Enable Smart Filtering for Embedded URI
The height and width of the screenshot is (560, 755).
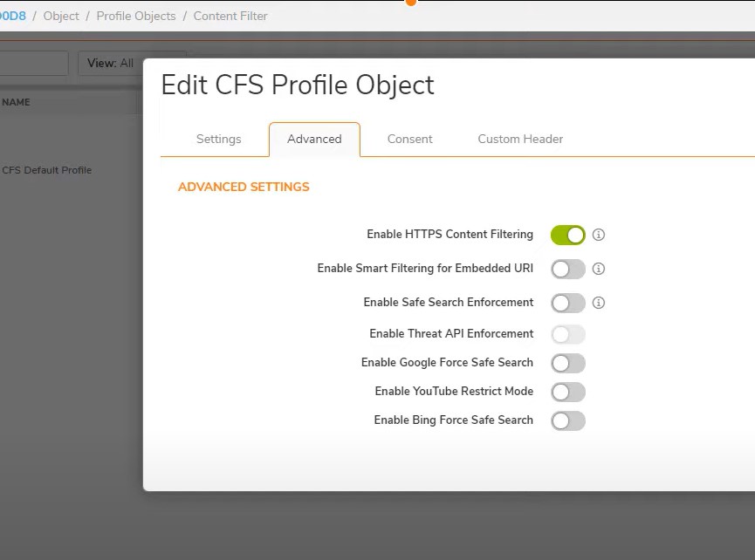(567, 269)
